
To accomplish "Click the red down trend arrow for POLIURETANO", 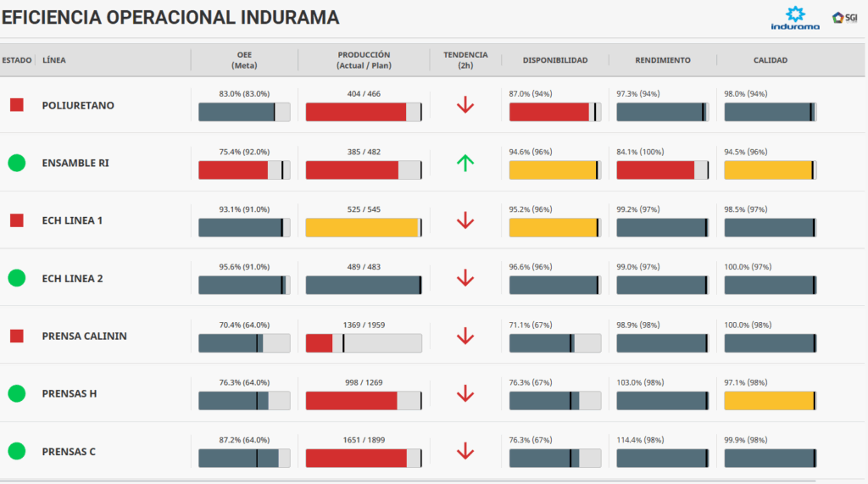I will [x=465, y=105].
